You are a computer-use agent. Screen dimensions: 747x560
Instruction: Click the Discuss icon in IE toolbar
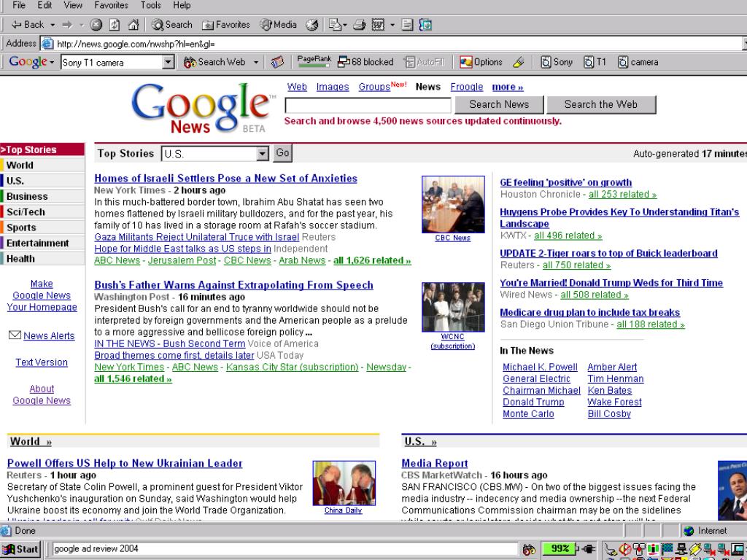[407, 25]
